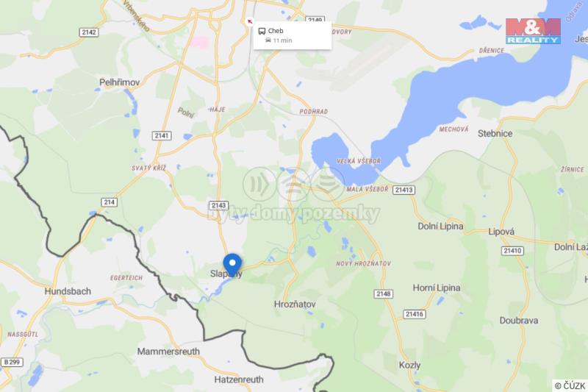Click the Mammersreuth town label
Viewport: 588px width, 392px height.
pos(168,352)
